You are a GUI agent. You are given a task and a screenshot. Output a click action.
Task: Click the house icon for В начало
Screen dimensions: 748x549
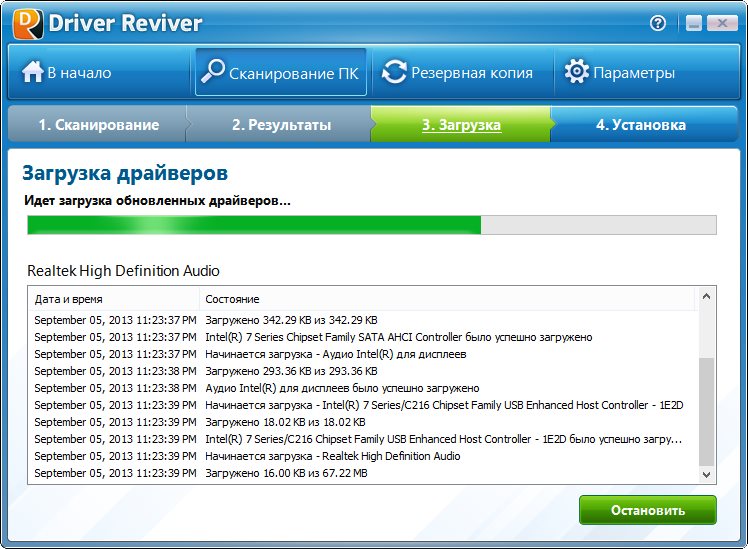pos(32,72)
